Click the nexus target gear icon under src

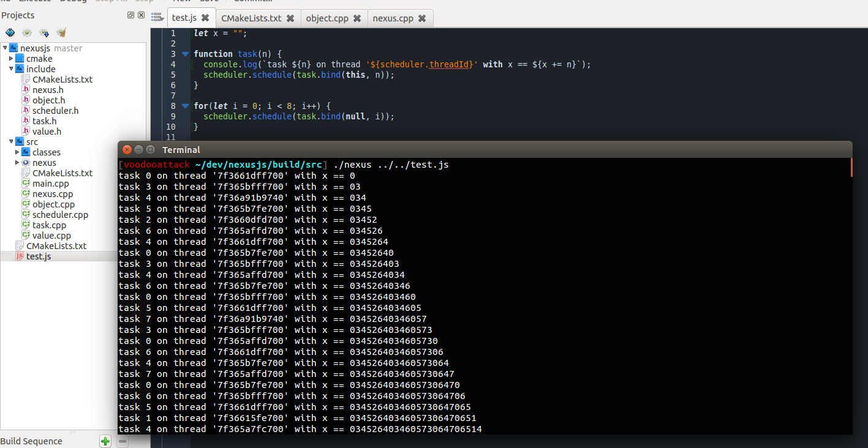point(26,163)
